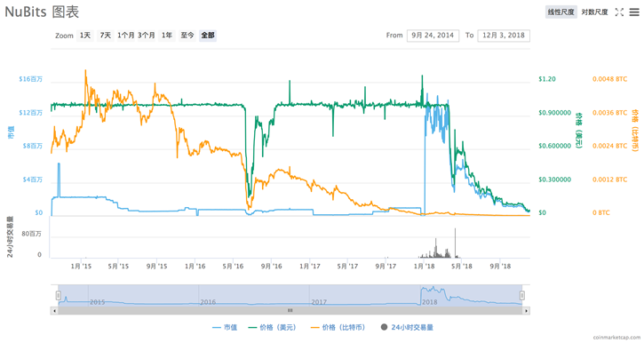The image size is (644, 343).
Task: Click the 9月 '17 x-axis label
Action: (x=386, y=267)
